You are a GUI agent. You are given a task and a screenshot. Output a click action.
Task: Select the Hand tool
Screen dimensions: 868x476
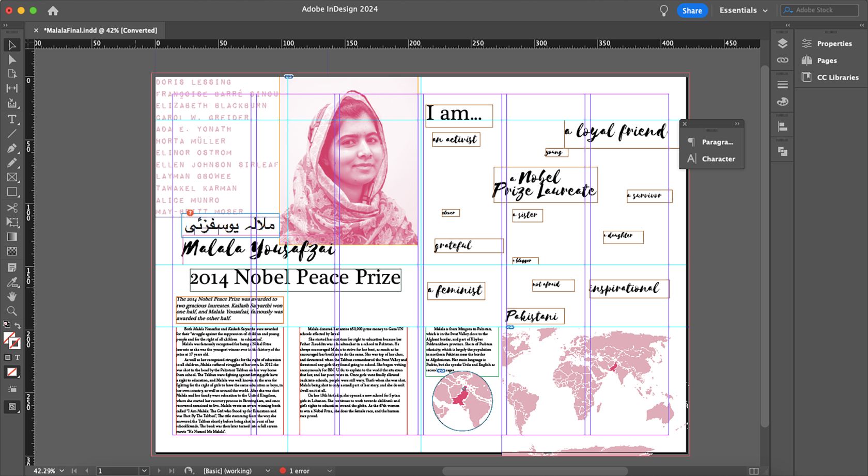pos(12,296)
